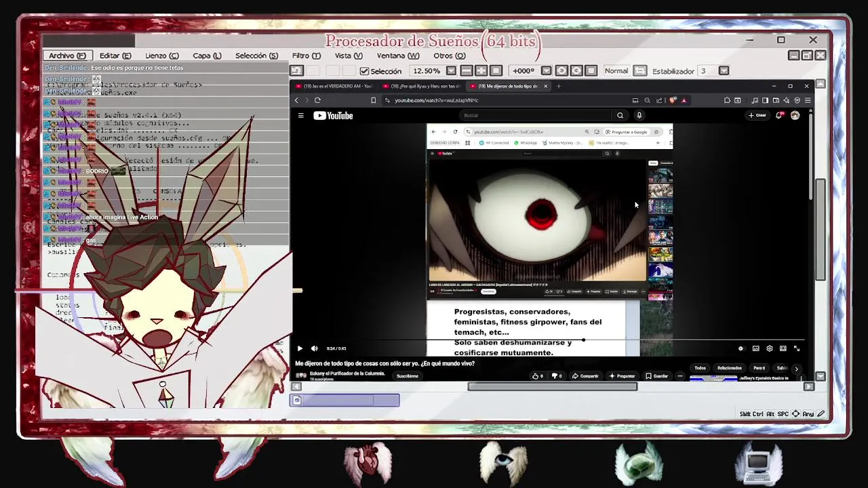
Task: Expand the +000° rotation dropdown
Action: coord(547,71)
